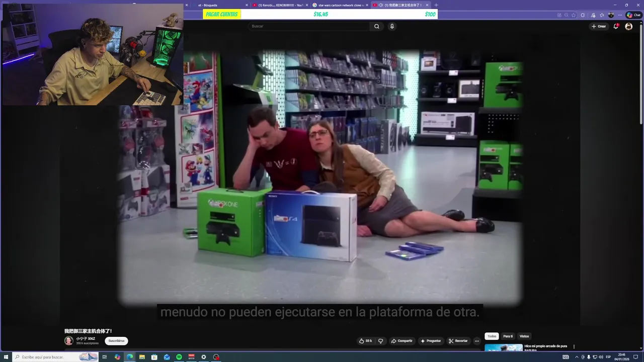Close the 'star wars cartoon network clone' tab
The width and height of the screenshot is (644, 362).
[x=367, y=5]
